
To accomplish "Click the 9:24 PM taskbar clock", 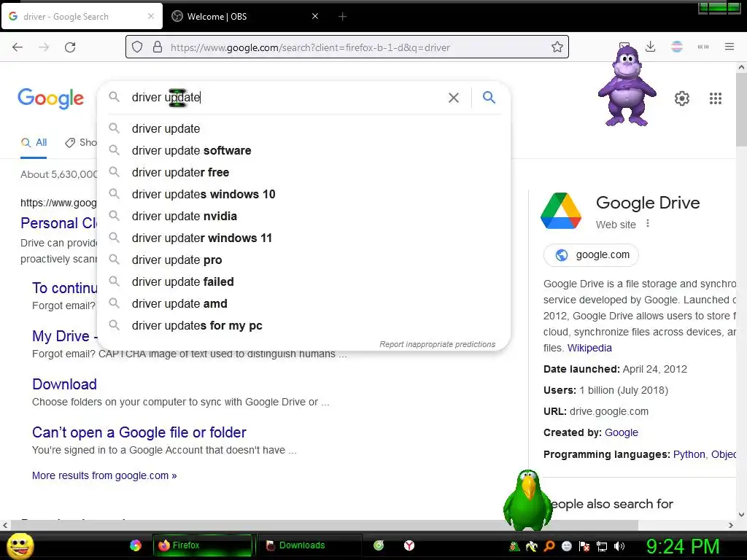I will coord(682,546).
